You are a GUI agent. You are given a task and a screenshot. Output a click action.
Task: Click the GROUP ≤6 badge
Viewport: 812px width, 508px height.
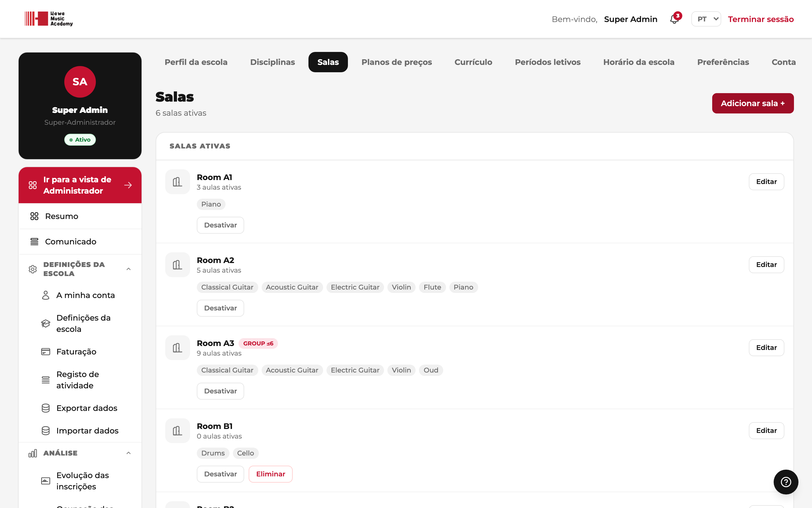(258, 343)
